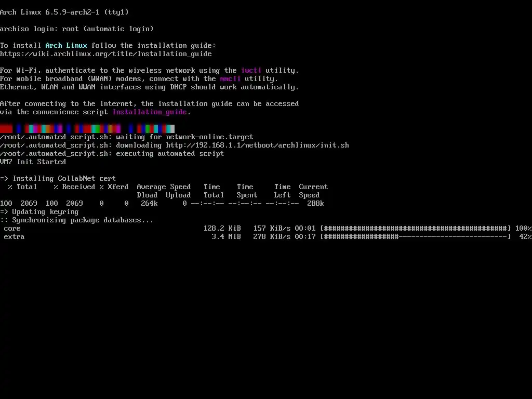Click the magenta 'mmcli' utility name
Viewport: 532px width, 399px height.
[x=230, y=79]
